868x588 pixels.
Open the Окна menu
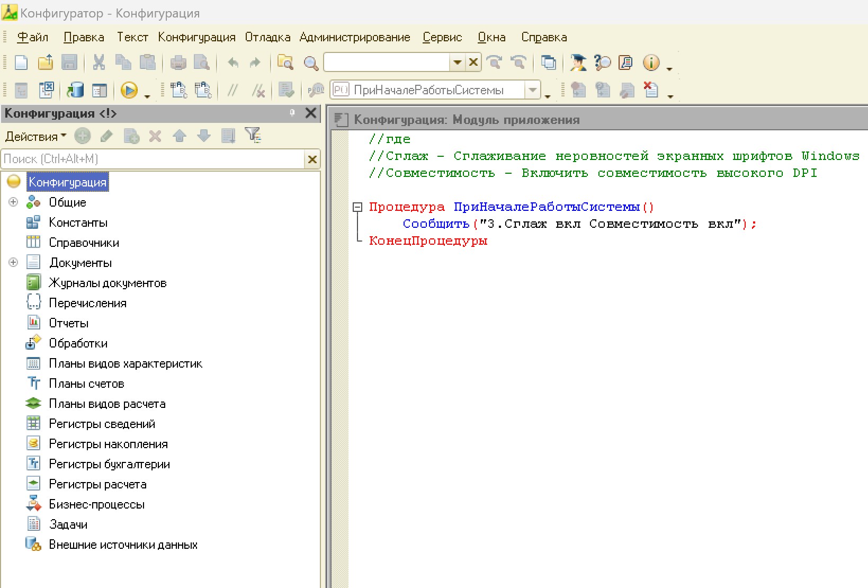(x=491, y=37)
